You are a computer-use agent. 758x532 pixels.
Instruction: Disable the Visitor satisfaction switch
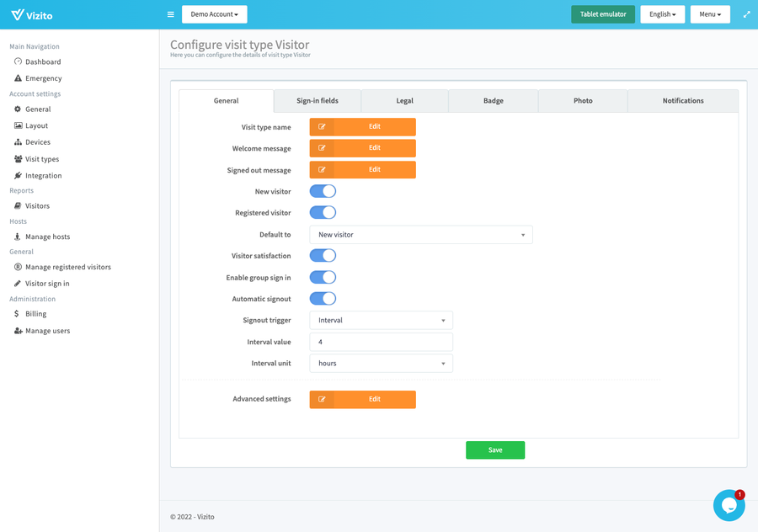(323, 256)
